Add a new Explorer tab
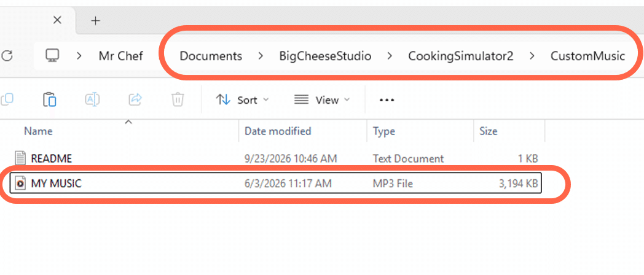This screenshot has width=644, height=275. coord(95,20)
